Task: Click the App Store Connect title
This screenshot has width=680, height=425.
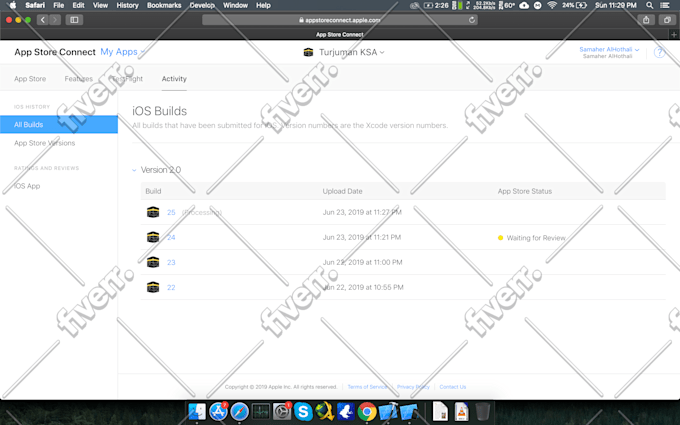Action: 55,52
